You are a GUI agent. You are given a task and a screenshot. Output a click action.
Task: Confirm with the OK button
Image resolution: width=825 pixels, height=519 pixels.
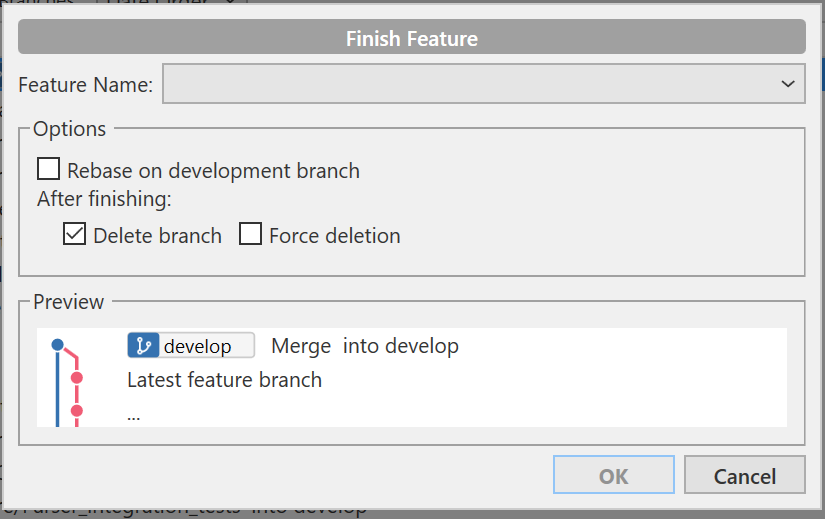(x=613, y=475)
